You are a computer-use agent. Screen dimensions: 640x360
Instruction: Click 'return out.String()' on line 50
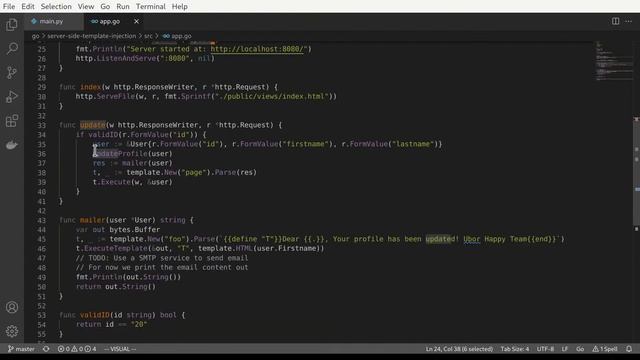coord(116,287)
